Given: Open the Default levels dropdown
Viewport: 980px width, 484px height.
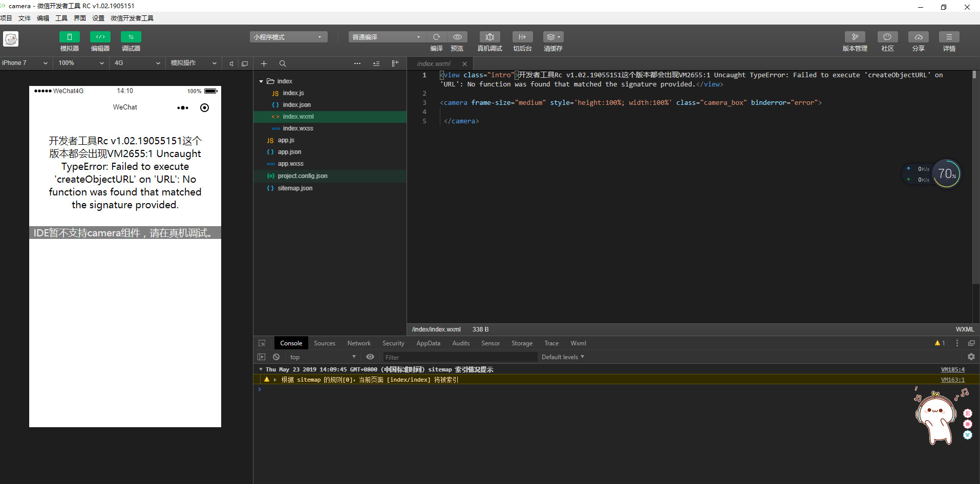Looking at the screenshot, I should pos(563,357).
